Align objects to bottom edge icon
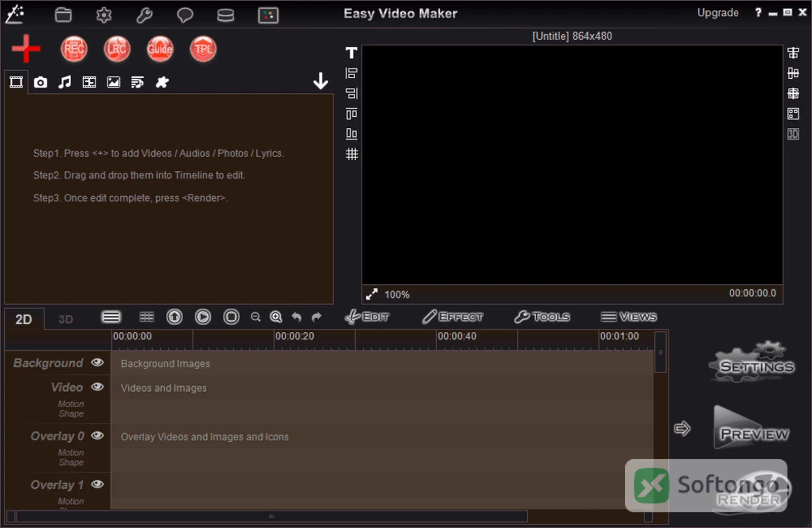The height and width of the screenshot is (528, 812). [351, 134]
